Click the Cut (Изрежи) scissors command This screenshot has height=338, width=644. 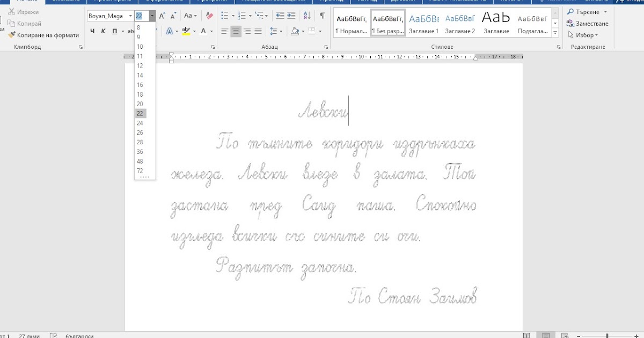tap(24, 12)
